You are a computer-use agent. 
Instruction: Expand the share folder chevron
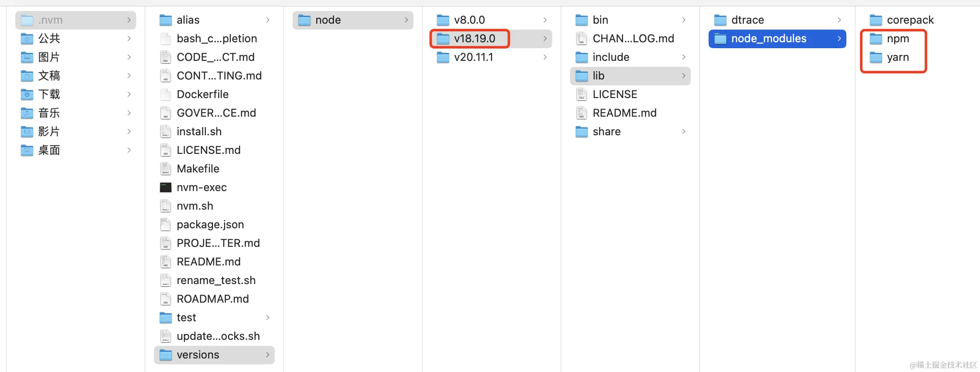684,131
